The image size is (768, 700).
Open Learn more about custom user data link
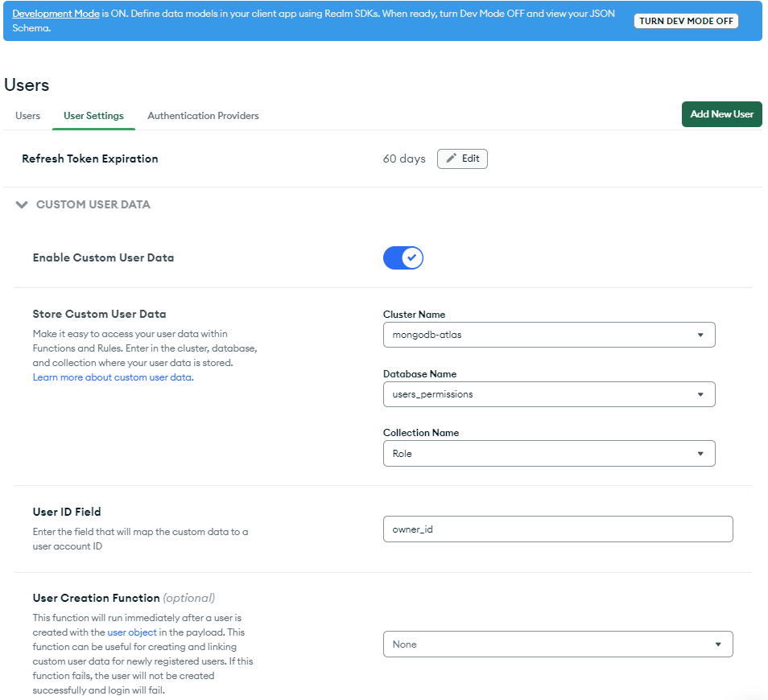113,377
